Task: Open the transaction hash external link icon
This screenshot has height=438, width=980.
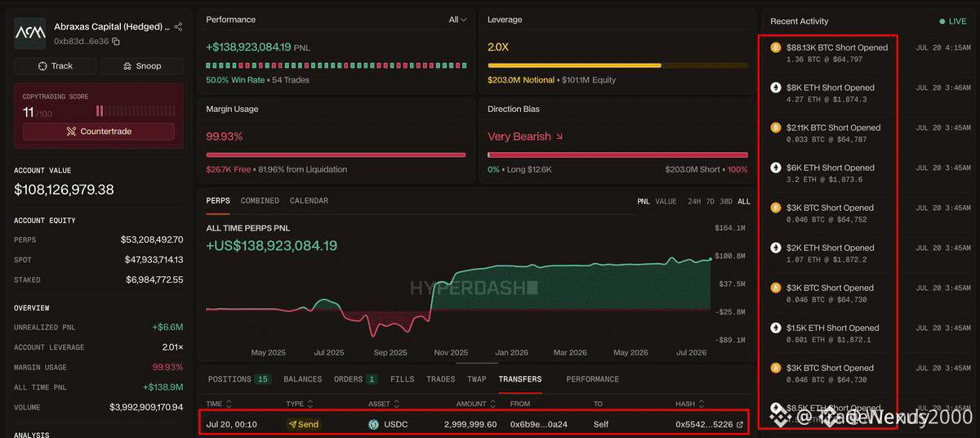Action: [740, 425]
